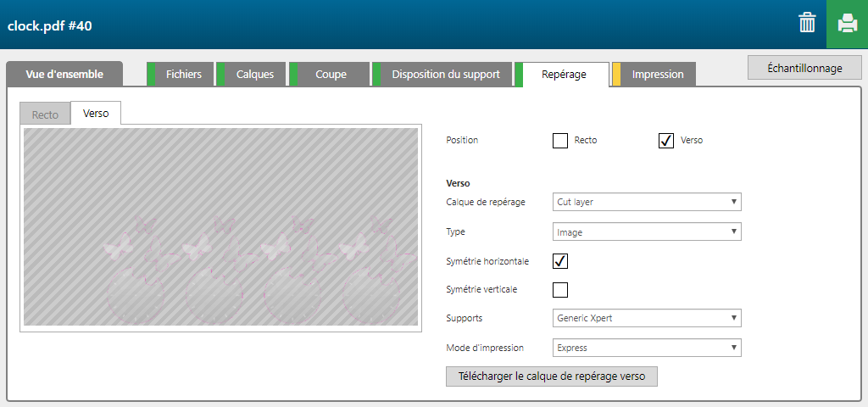The width and height of the screenshot is (868, 407).
Task: Open Mode d'impression dropdown showing Express
Action: 647,348
